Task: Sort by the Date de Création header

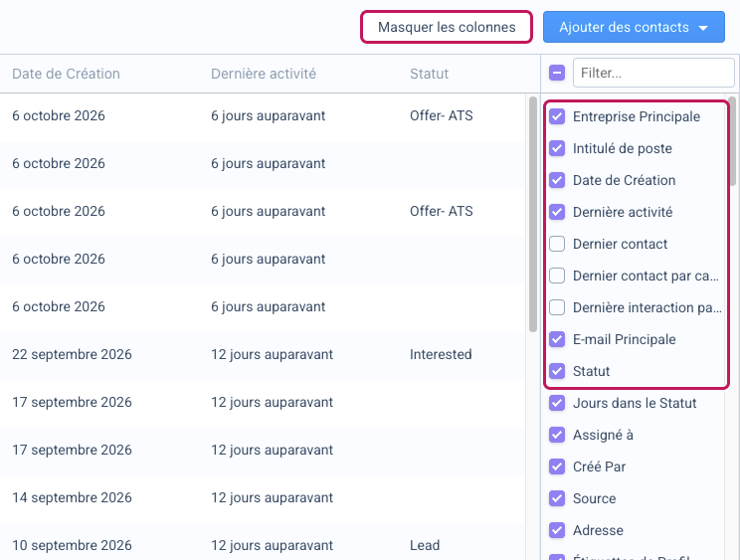Action: click(66, 74)
